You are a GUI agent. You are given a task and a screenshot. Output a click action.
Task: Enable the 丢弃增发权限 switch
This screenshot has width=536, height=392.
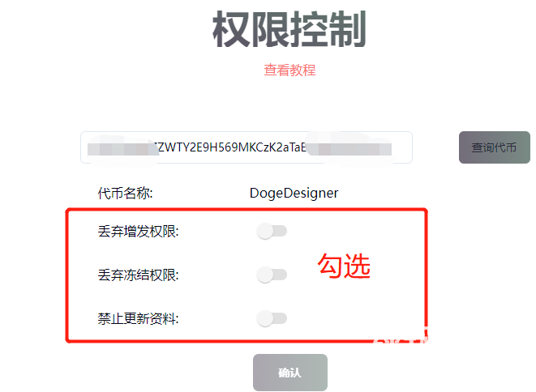point(272,231)
